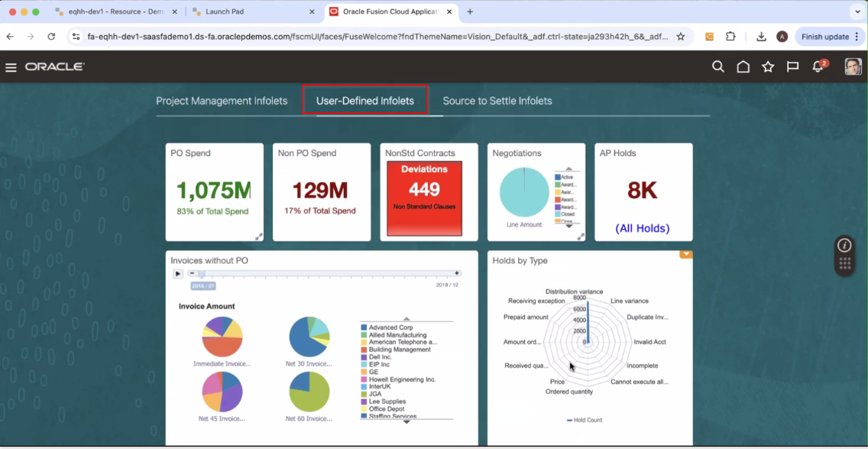The width and height of the screenshot is (868, 449).
Task: Click the minus button on the timeline slider
Action: (x=192, y=273)
